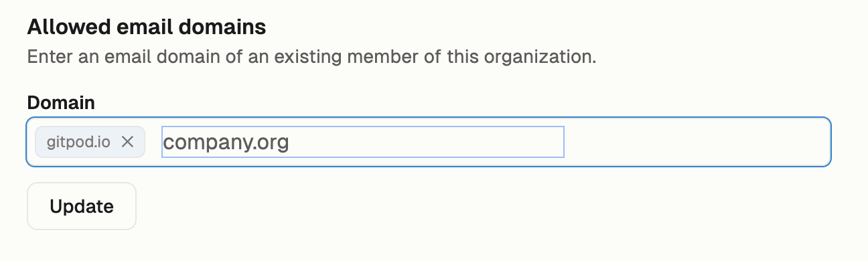Focus the company.org domain input
The height and width of the screenshot is (261, 868).
click(363, 142)
